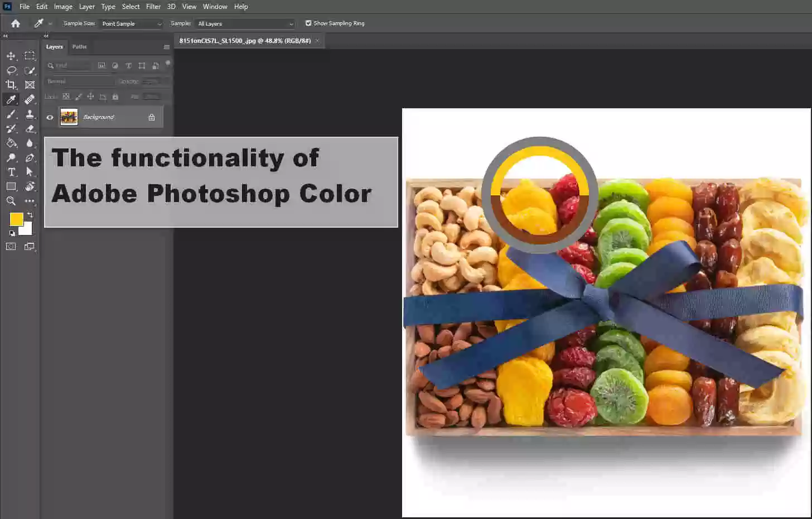812x519 pixels.
Task: Collapse the Layers panel with double arrows
Action: point(46,36)
